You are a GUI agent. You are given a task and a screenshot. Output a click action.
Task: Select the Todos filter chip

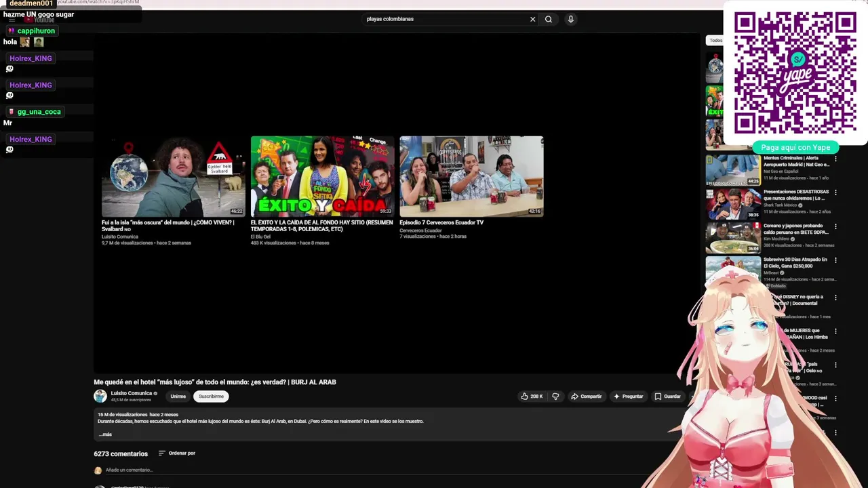click(716, 41)
